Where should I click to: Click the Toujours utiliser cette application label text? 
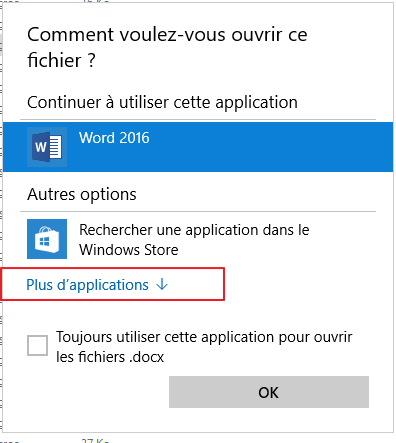(204, 347)
